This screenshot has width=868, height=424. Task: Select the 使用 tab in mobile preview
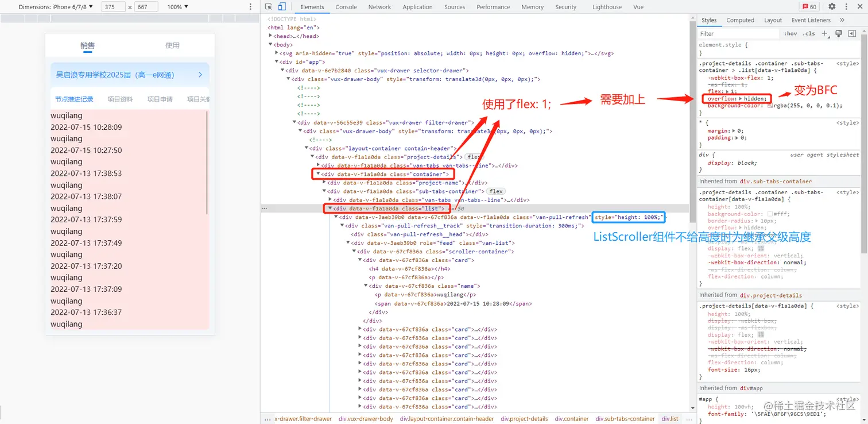point(172,45)
